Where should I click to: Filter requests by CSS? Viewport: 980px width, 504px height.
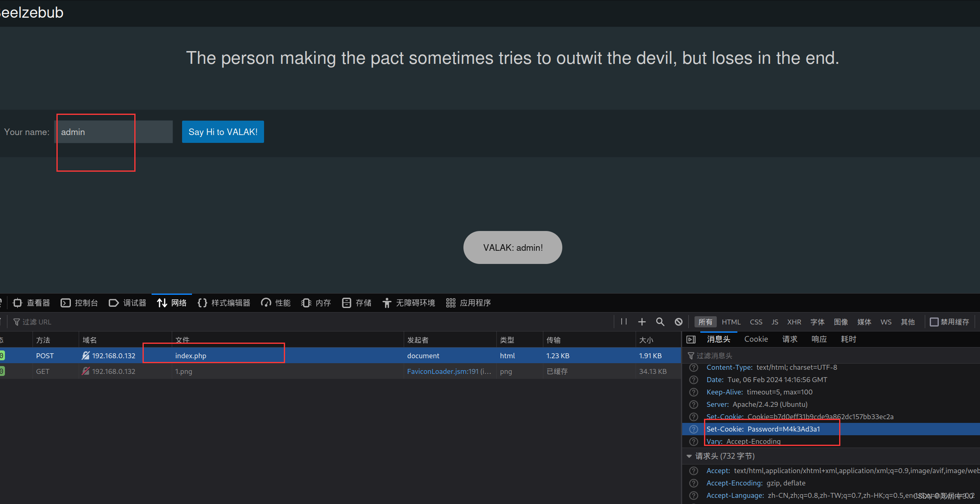[756, 322]
